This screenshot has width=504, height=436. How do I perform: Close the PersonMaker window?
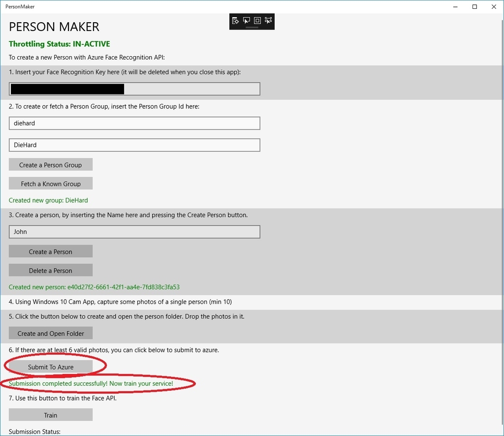click(494, 7)
